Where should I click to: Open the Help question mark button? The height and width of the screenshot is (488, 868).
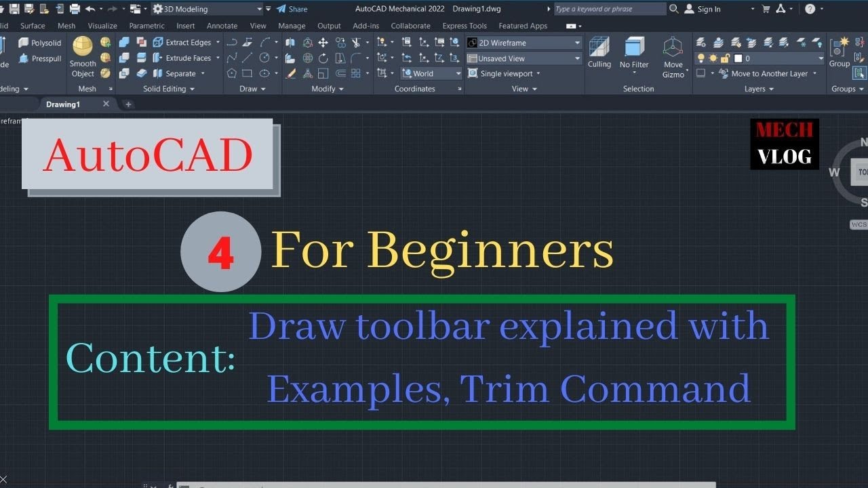(810, 9)
